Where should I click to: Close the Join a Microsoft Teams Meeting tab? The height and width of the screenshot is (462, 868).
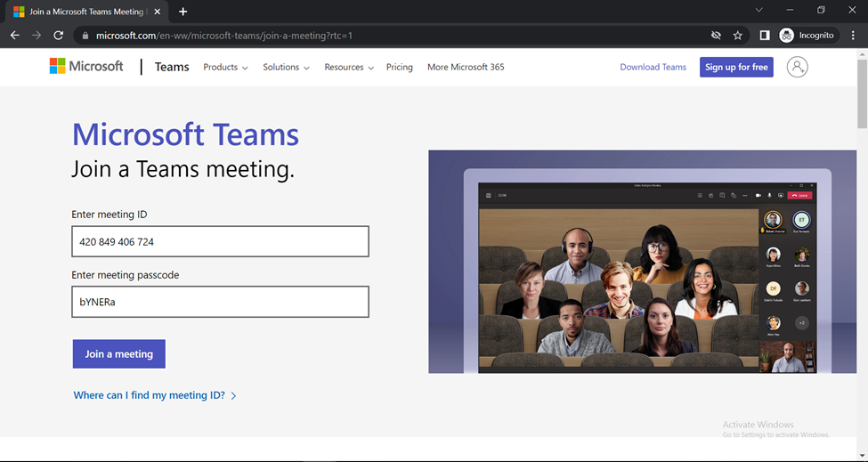[158, 12]
